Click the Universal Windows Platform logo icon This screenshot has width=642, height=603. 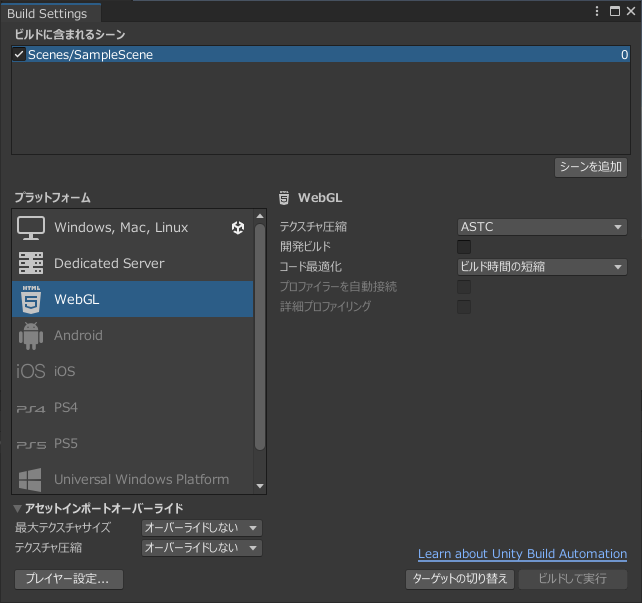coord(30,479)
